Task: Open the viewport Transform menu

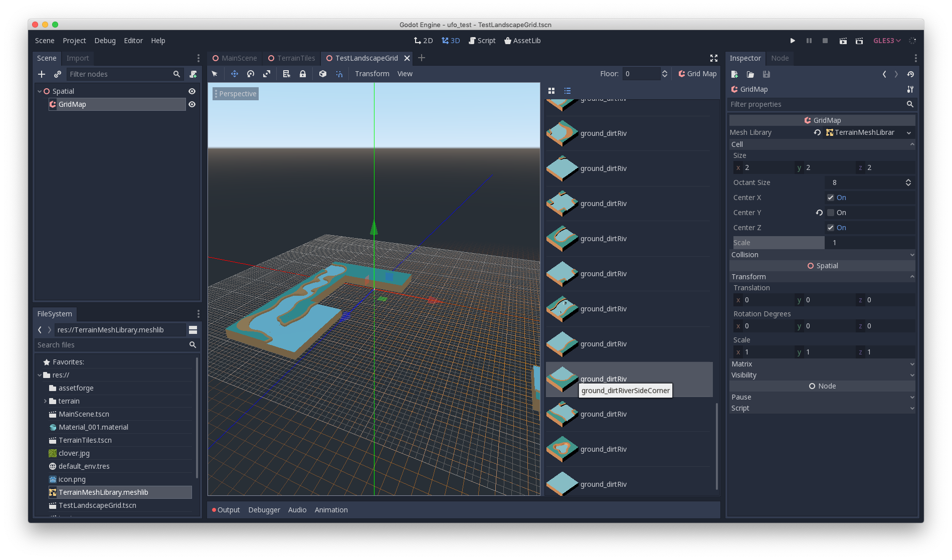Action: pyautogui.click(x=372, y=74)
